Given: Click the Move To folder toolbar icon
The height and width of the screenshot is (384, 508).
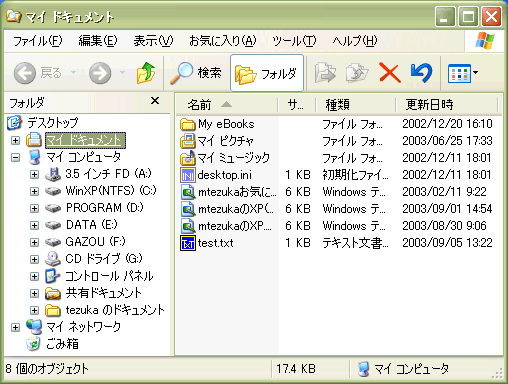Looking at the screenshot, I should (x=325, y=73).
